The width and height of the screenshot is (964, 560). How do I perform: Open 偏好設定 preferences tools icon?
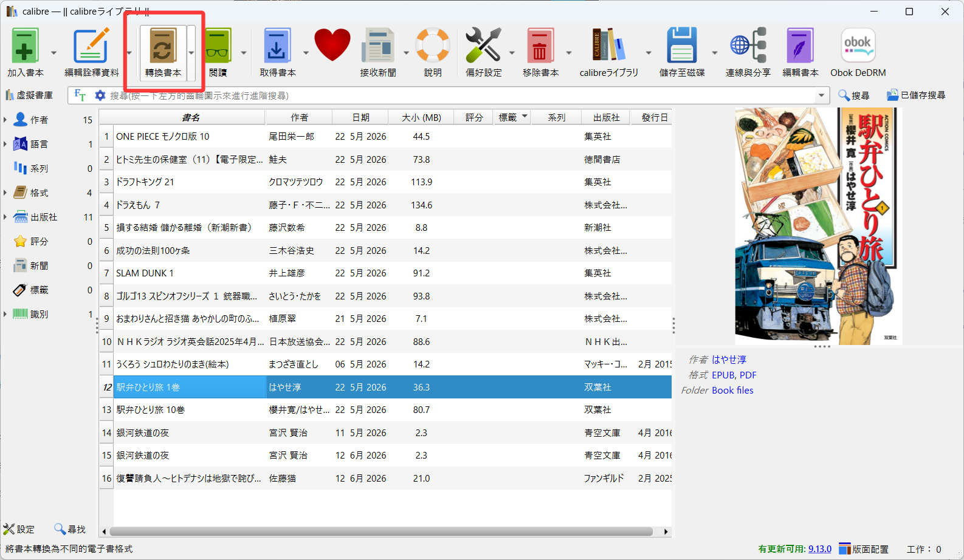(483, 46)
